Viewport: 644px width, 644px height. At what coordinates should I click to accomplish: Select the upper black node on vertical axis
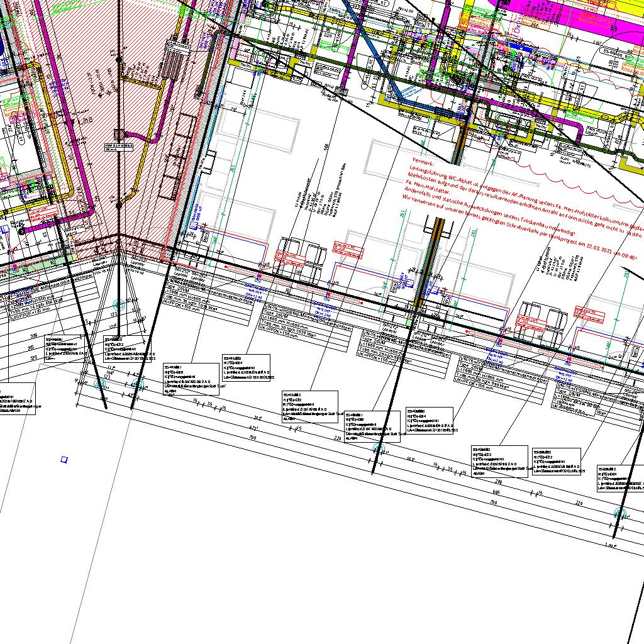tap(119, 60)
